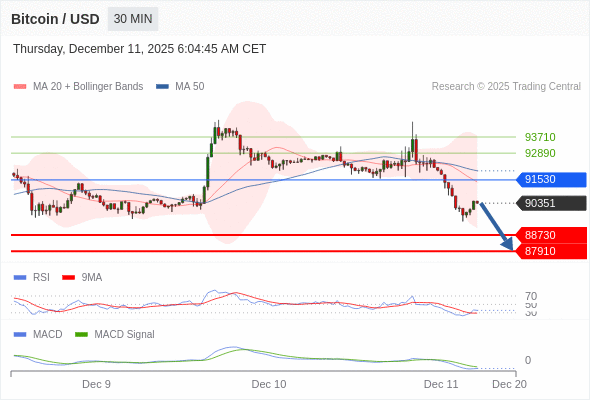
Task: Click the green MACD Signal swatch
Action: tap(81, 335)
